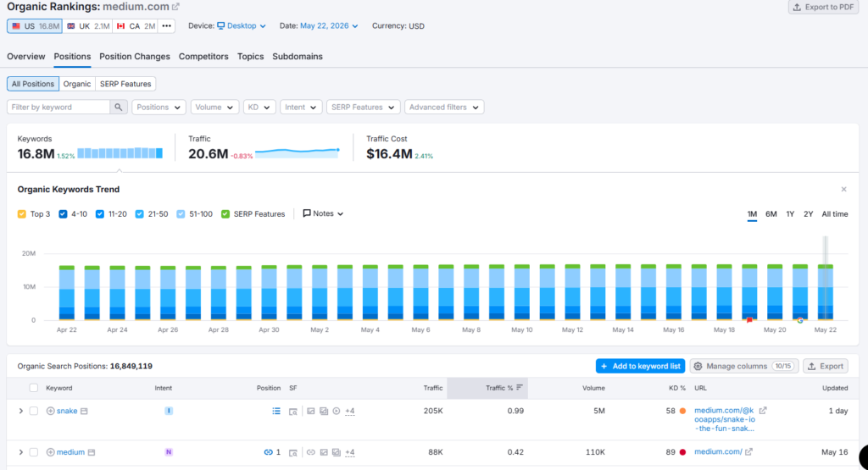Screen dimensions: 868x470
Task: Open external link icon next to medium.com/ URL
Action: pos(748,451)
